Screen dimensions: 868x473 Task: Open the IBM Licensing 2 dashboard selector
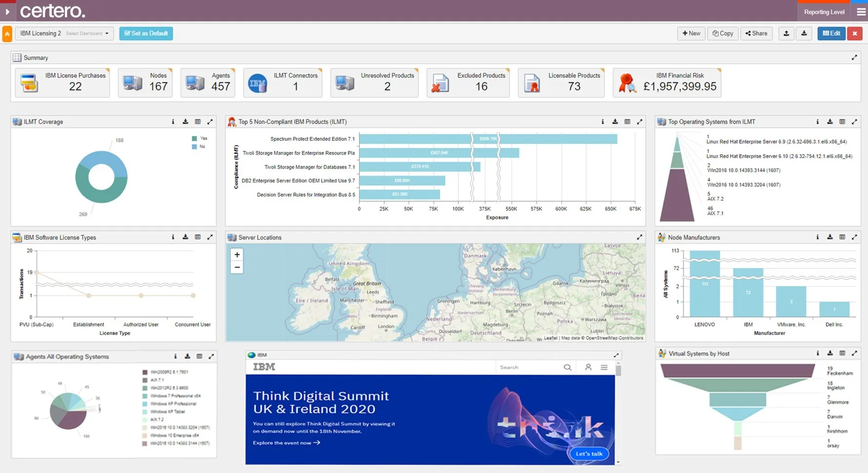pyautogui.click(x=64, y=34)
